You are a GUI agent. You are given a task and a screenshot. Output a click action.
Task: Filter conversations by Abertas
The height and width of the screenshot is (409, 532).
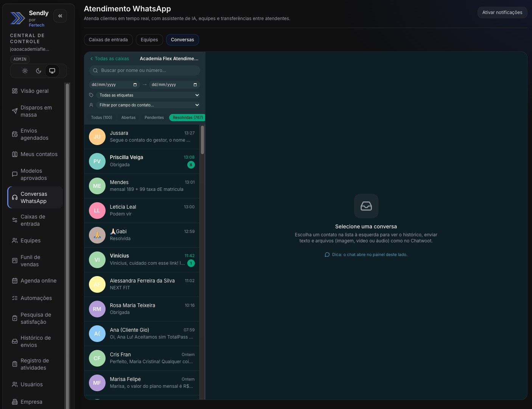(128, 117)
